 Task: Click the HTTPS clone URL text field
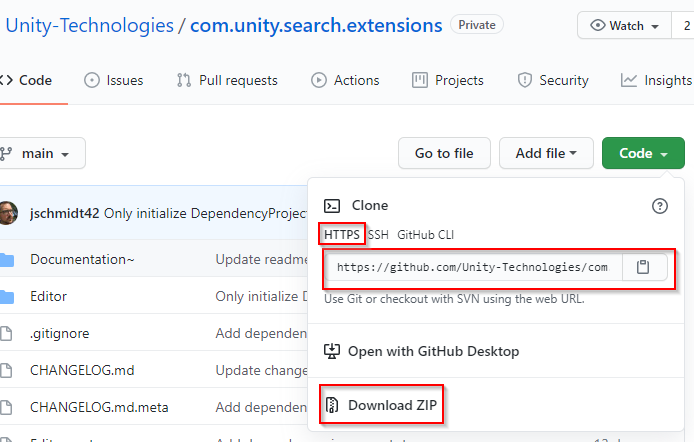(x=472, y=267)
